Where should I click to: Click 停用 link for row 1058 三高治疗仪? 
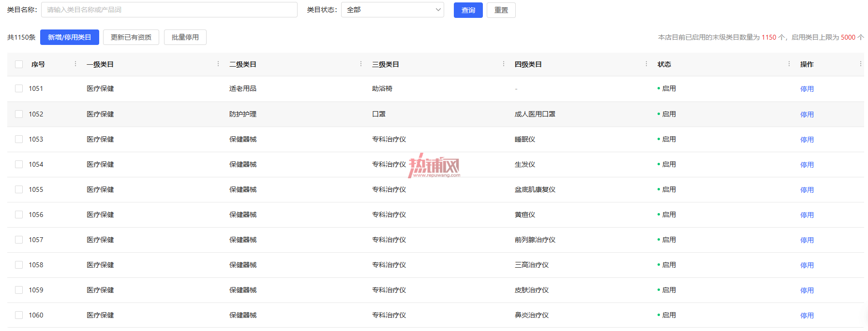coord(807,265)
